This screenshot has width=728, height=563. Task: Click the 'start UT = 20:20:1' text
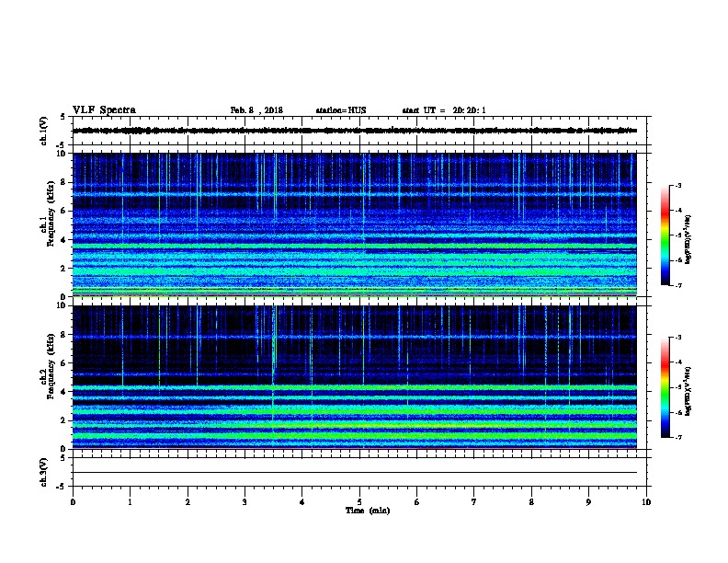[444, 110]
